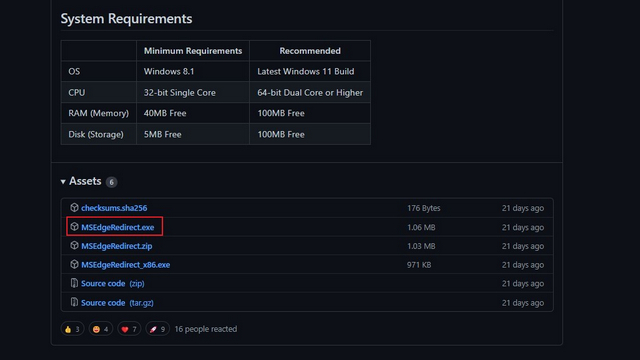Click 'Minimum Requirements' column header

[x=193, y=51]
